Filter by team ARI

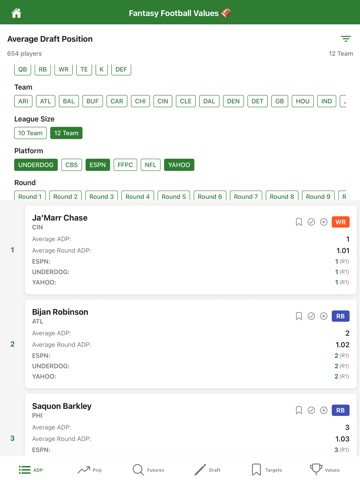(x=23, y=101)
